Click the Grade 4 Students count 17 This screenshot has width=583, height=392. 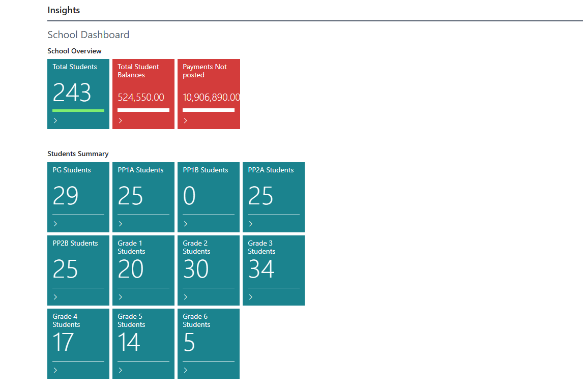(x=63, y=342)
